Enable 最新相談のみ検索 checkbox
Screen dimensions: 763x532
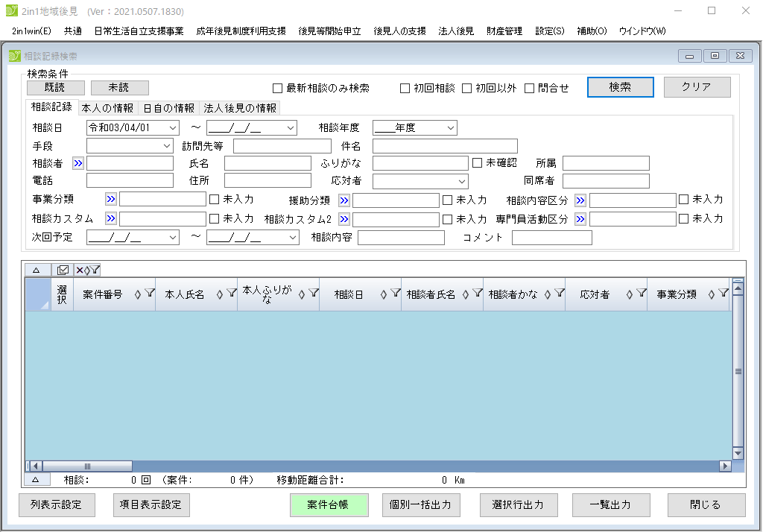pos(278,88)
